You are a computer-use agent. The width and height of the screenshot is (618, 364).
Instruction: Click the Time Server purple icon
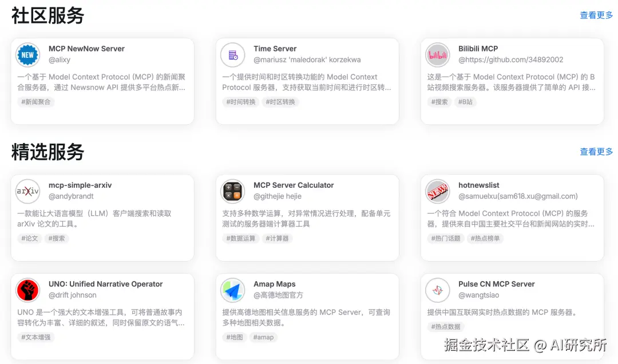(x=232, y=55)
